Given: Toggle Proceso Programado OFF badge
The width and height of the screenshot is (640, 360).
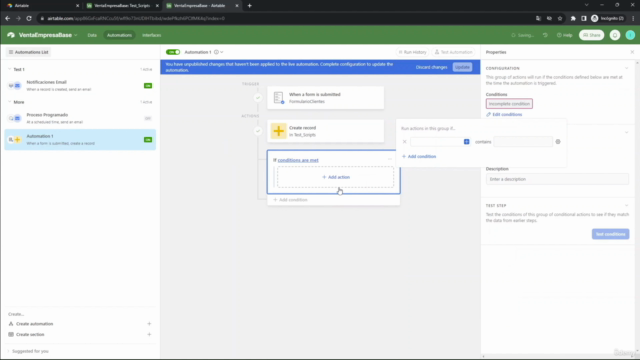Looking at the screenshot, I should point(148,118).
